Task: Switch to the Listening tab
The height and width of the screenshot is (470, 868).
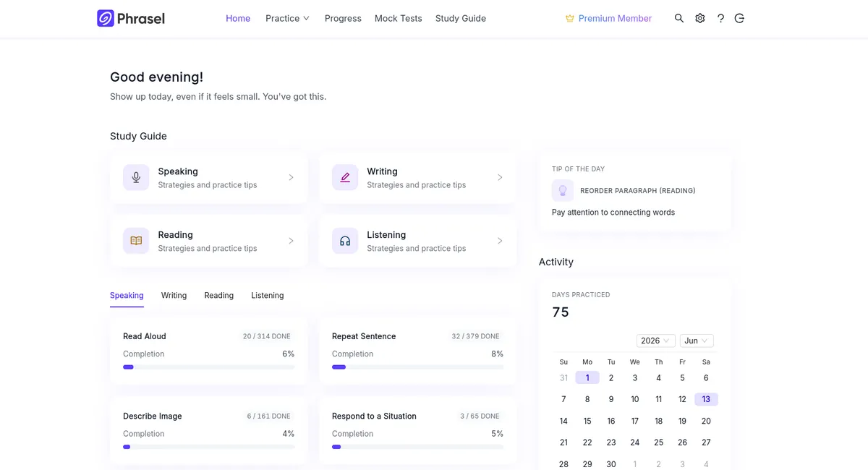Action: 268,295
